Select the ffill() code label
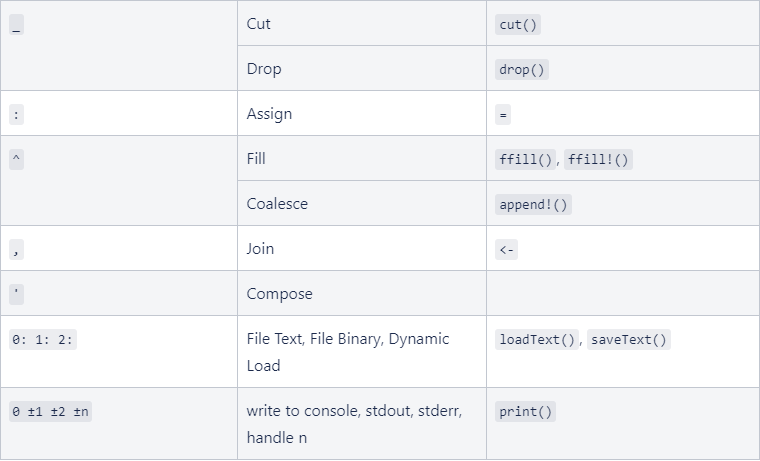 click(x=525, y=159)
